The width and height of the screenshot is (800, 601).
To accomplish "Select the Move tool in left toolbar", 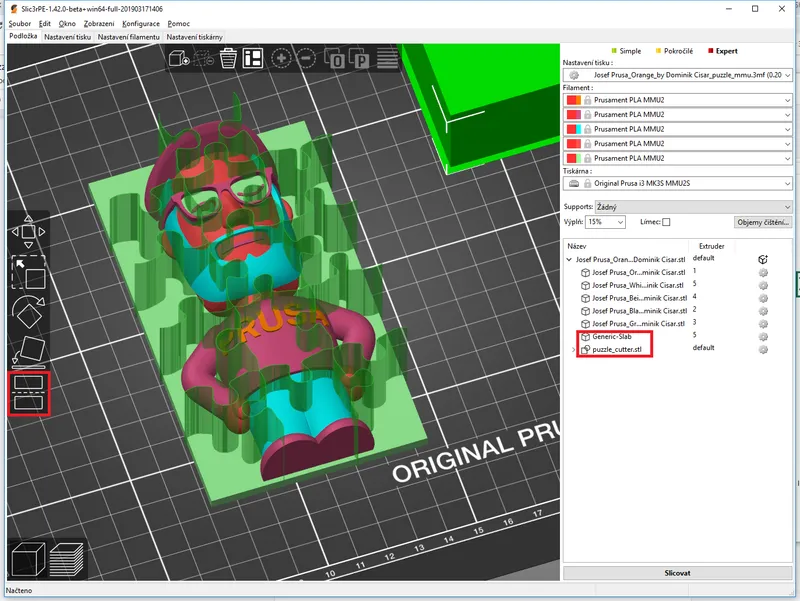I will pos(28,232).
